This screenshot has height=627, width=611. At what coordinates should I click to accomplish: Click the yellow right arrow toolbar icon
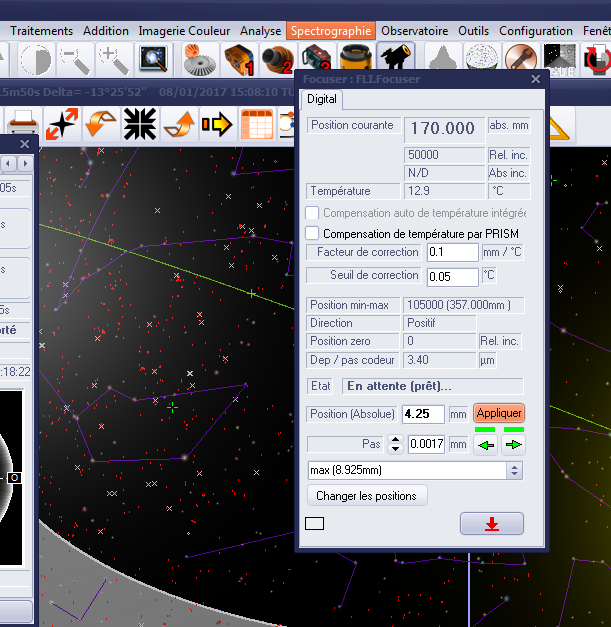tap(216, 124)
